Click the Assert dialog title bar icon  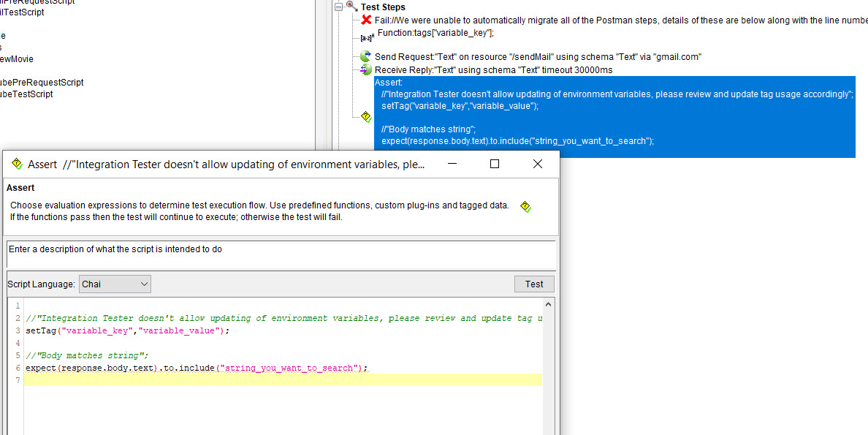(x=16, y=164)
